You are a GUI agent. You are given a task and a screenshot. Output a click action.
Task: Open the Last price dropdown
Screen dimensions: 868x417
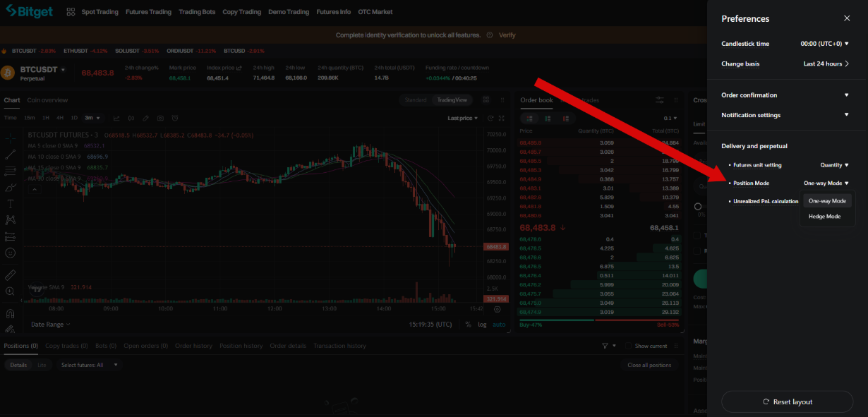click(462, 118)
